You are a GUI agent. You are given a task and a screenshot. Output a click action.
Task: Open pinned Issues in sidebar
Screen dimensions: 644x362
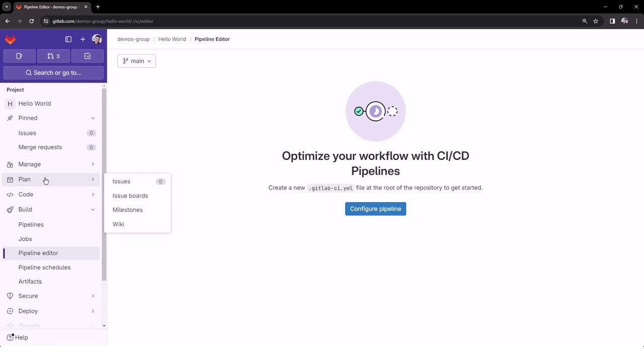51,133
